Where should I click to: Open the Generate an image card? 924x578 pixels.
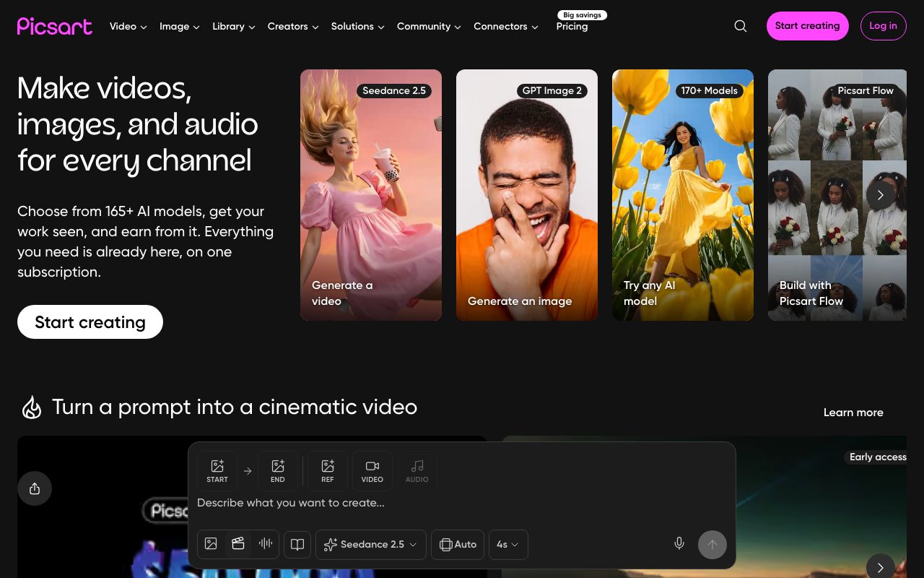[x=527, y=195]
